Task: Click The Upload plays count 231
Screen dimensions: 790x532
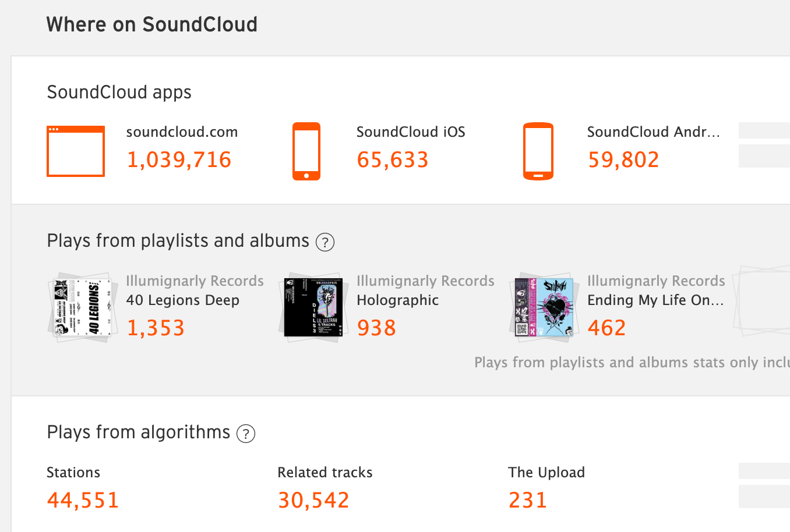Action: 528,501
